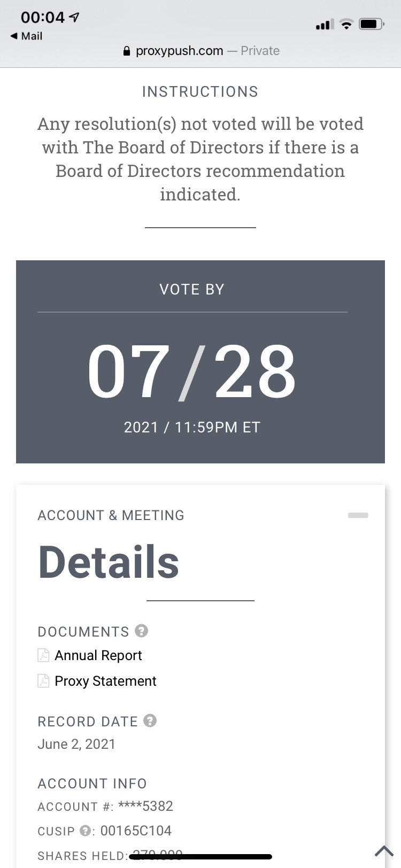Tap the battery indicator in status bar

371,24
